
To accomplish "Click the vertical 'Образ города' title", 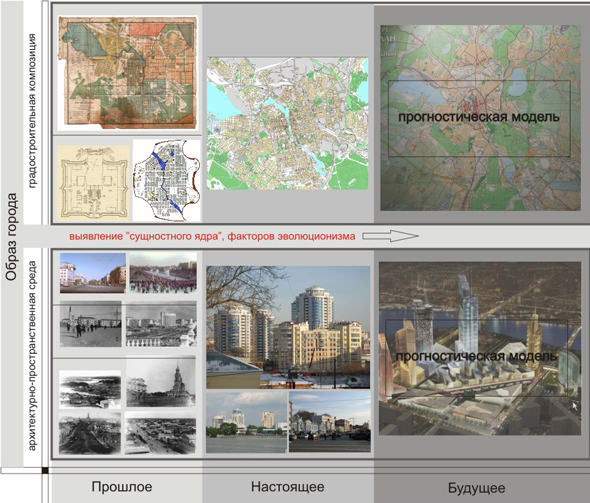I will pyautogui.click(x=12, y=237).
